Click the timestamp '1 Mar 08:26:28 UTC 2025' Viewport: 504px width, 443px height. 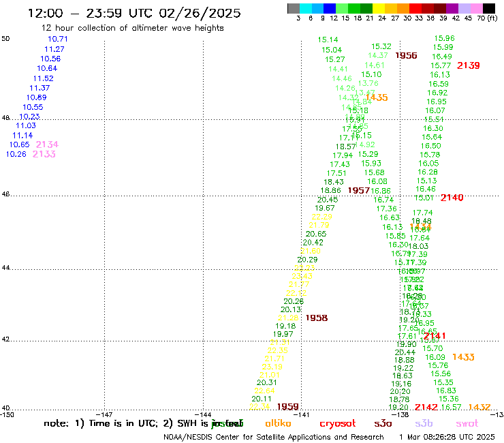pos(447,437)
